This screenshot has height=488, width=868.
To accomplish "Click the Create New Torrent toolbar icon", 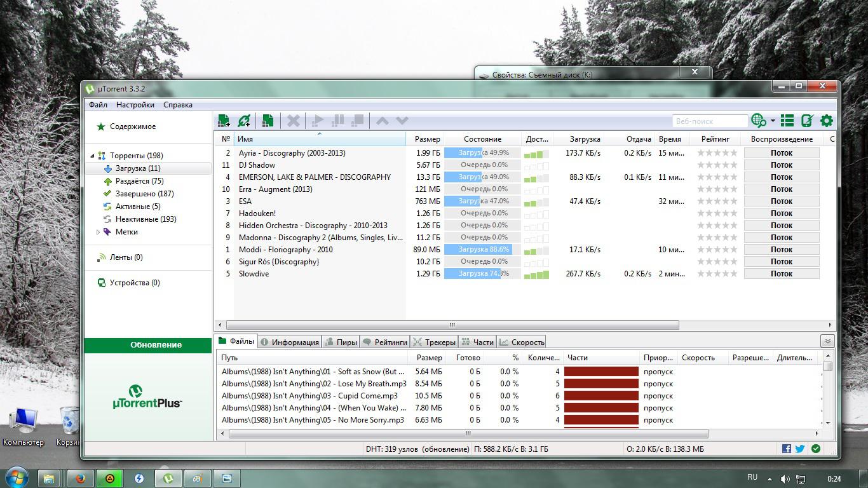I will (x=268, y=121).
